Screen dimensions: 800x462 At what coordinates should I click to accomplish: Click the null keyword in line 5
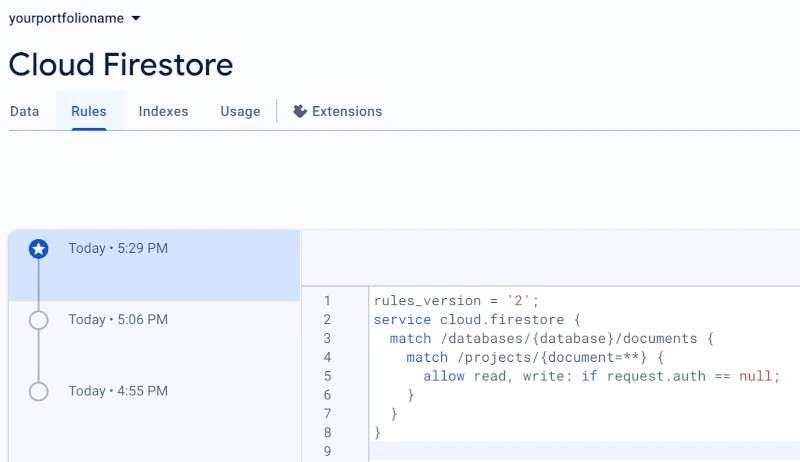point(756,376)
